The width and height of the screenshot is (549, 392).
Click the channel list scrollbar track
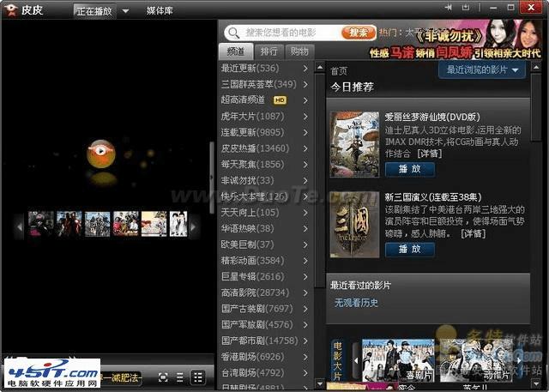click(x=320, y=333)
